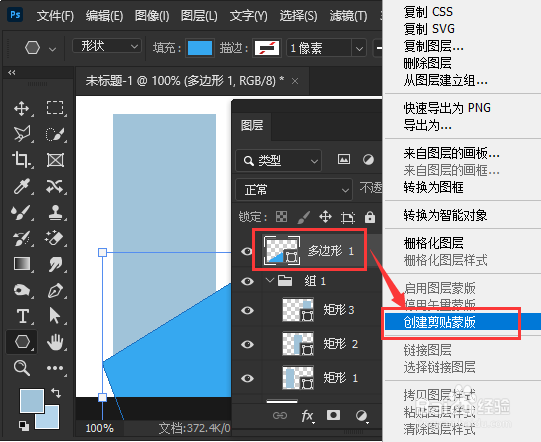The image size is (541, 442).
Task: Open the 文字(Y) menu
Action: (x=248, y=16)
